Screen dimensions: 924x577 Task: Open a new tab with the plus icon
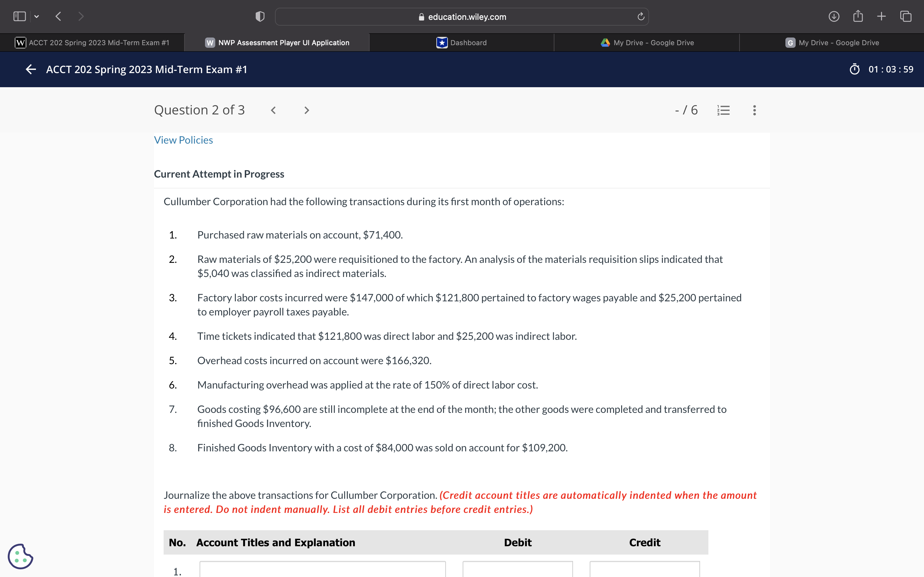click(x=881, y=16)
